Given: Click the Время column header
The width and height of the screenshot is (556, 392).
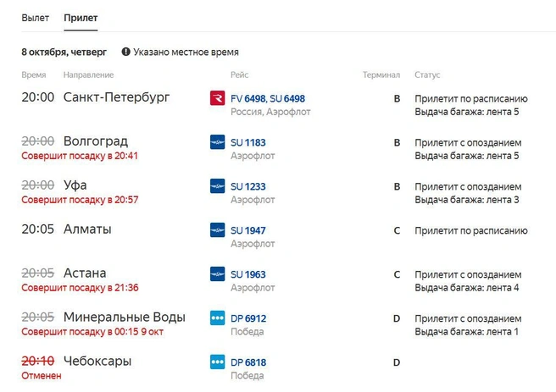Looking at the screenshot, I should [x=34, y=75].
